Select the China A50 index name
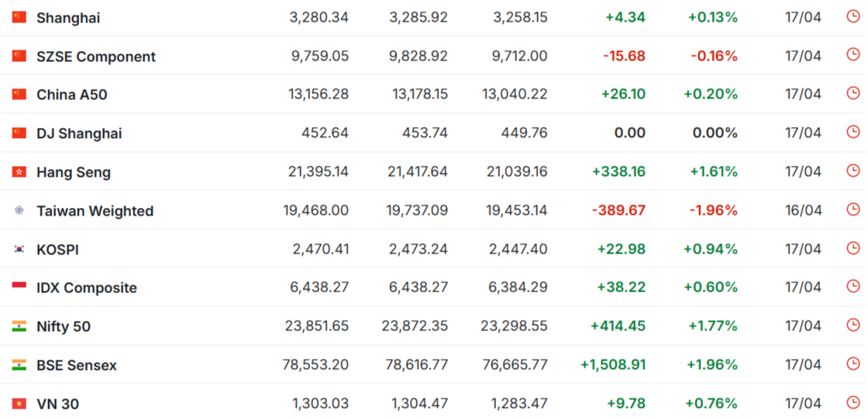 pyautogui.click(x=72, y=95)
